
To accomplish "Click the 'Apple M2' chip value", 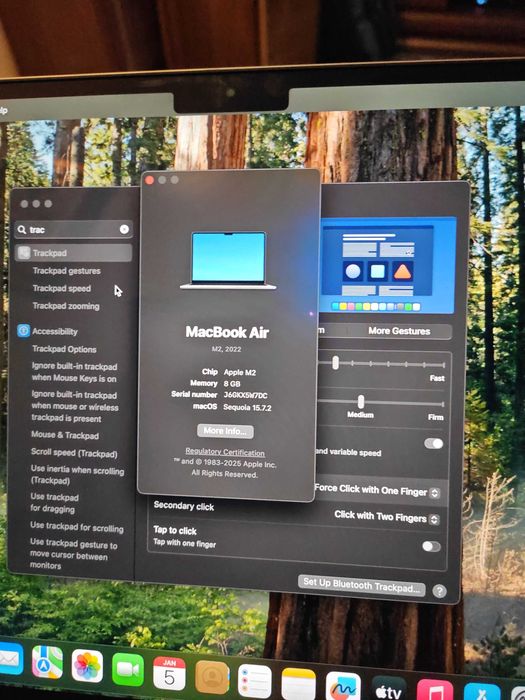I will click(240, 372).
